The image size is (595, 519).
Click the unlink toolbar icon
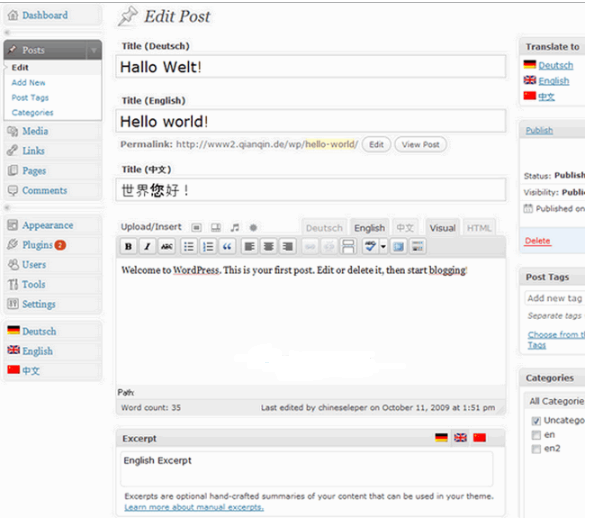point(329,247)
